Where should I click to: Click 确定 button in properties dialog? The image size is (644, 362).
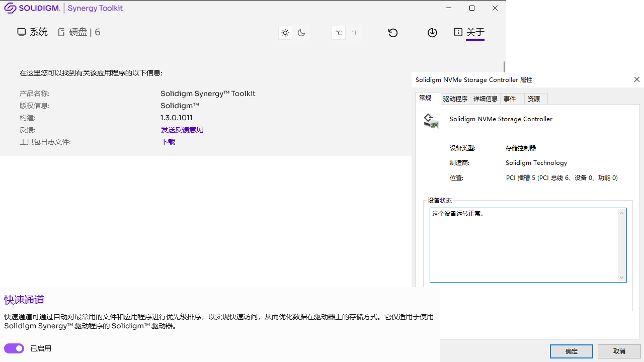click(572, 351)
